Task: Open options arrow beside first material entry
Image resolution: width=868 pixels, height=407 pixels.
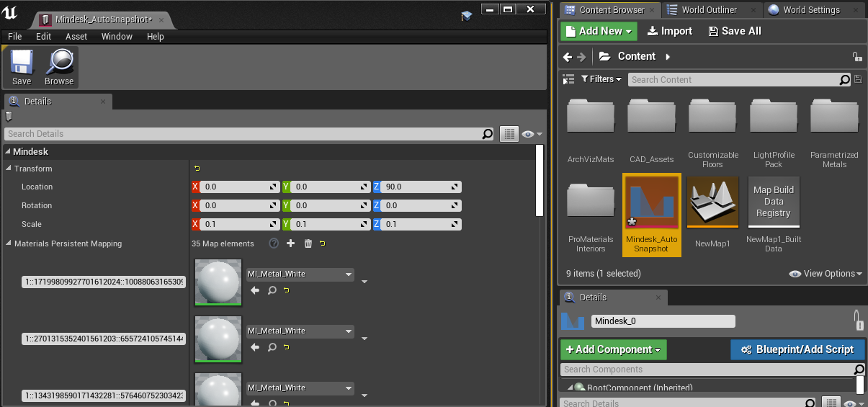Action: coord(364,282)
